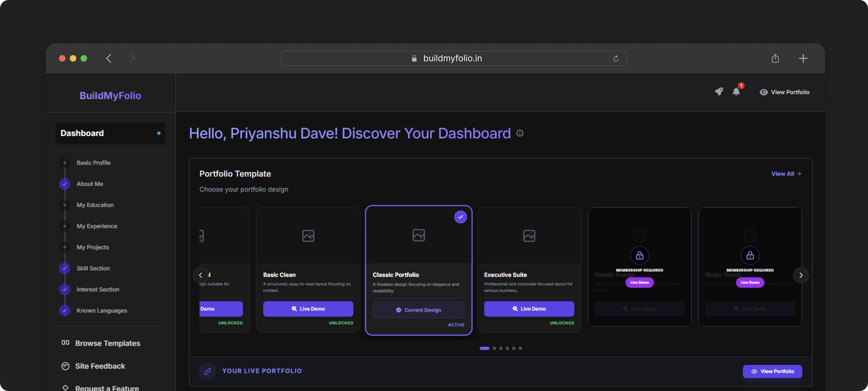Click the Executive Suite template thumbnail

click(x=529, y=236)
